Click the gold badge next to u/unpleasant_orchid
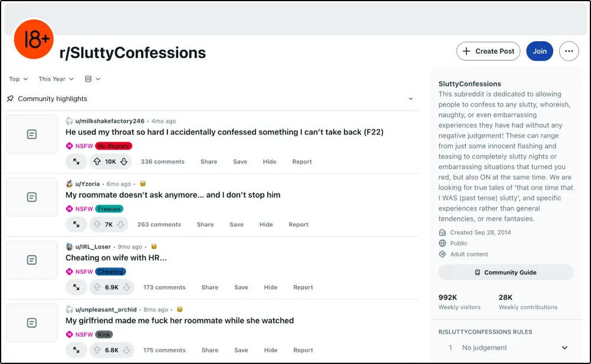The image size is (591, 364). 179,309
